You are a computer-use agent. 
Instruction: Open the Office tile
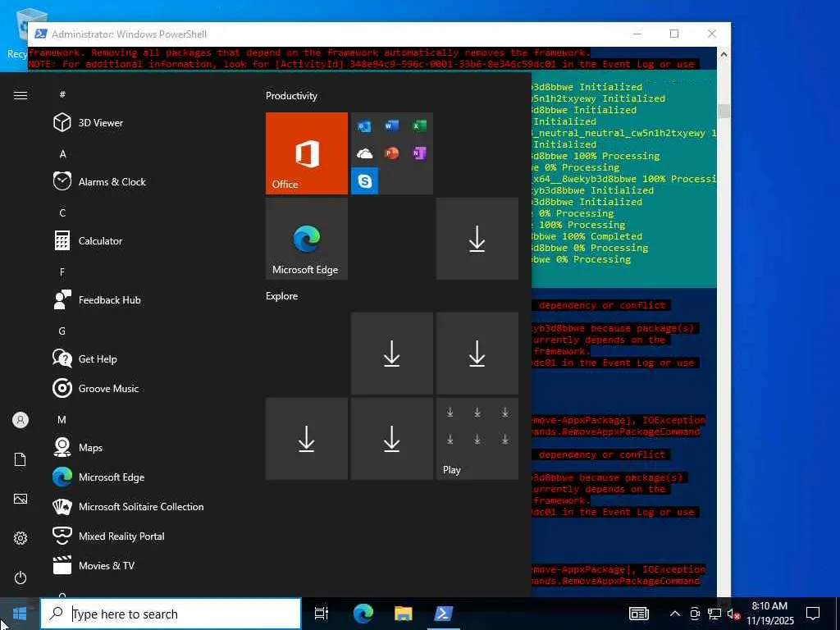click(307, 153)
